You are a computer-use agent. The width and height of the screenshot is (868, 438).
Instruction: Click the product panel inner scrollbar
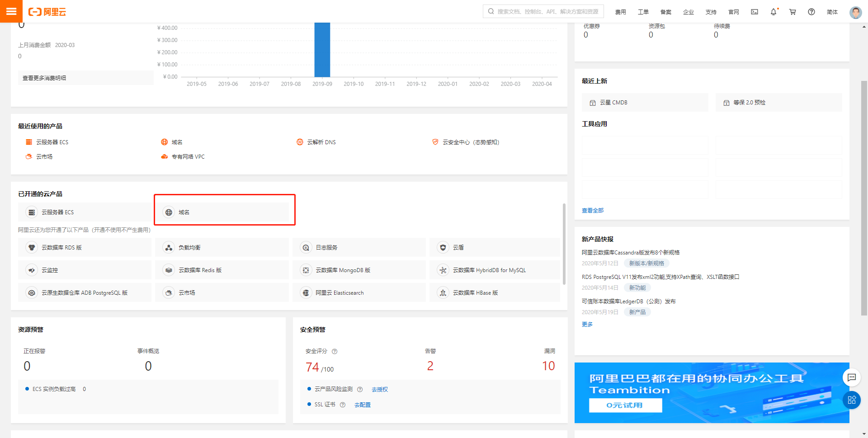click(x=564, y=244)
